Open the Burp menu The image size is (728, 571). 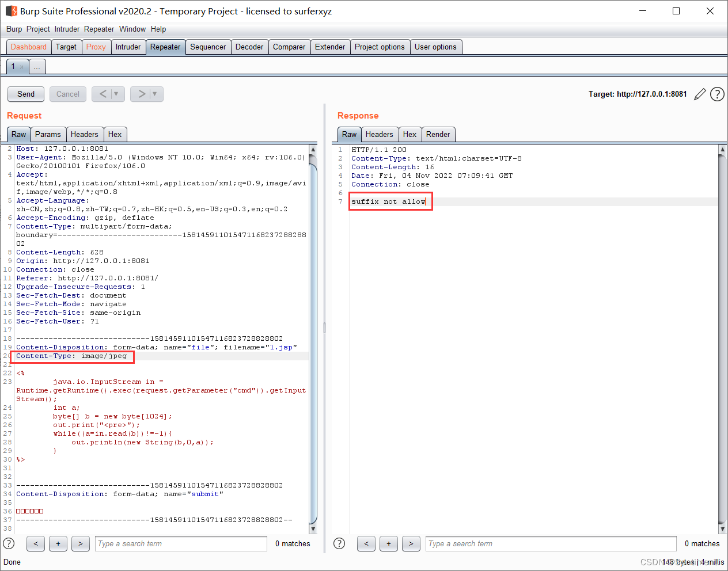tap(14, 29)
